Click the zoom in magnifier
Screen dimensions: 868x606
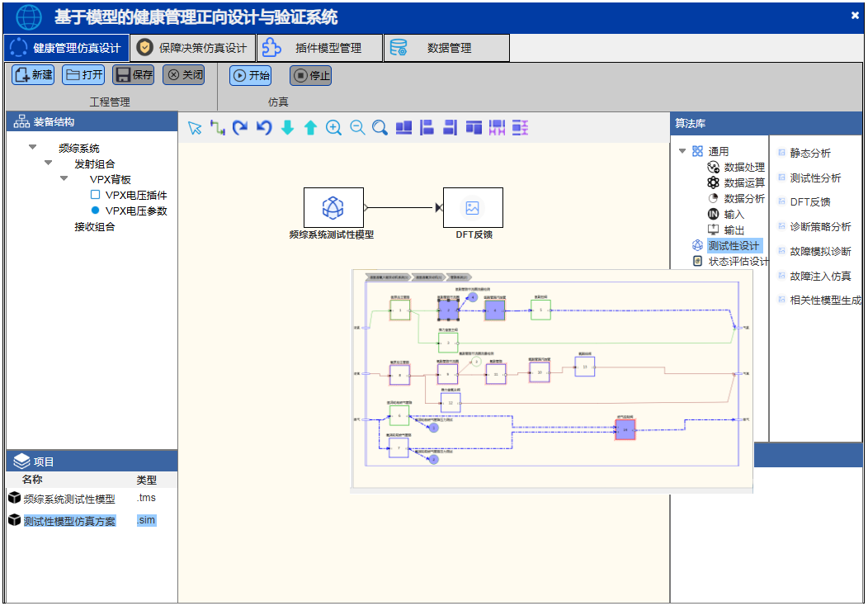coord(333,128)
